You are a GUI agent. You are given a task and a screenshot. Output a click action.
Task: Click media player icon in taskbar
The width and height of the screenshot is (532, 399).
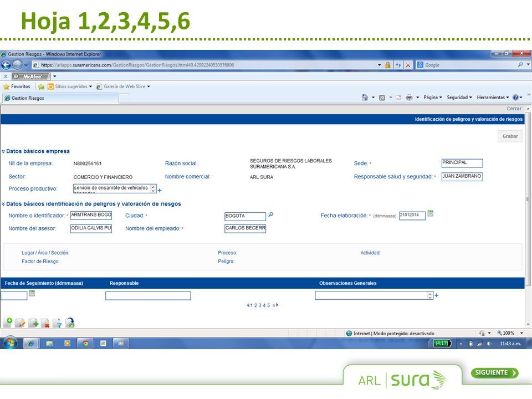coord(67,344)
